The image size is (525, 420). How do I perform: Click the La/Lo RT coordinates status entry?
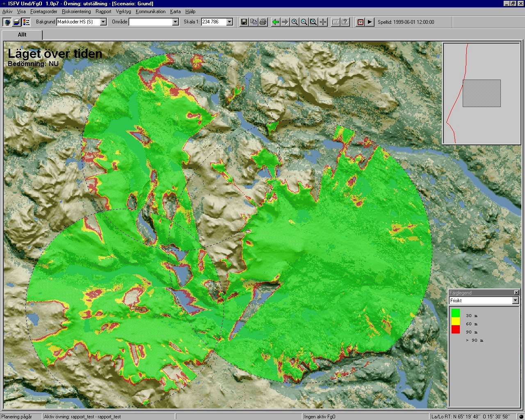(x=470, y=417)
